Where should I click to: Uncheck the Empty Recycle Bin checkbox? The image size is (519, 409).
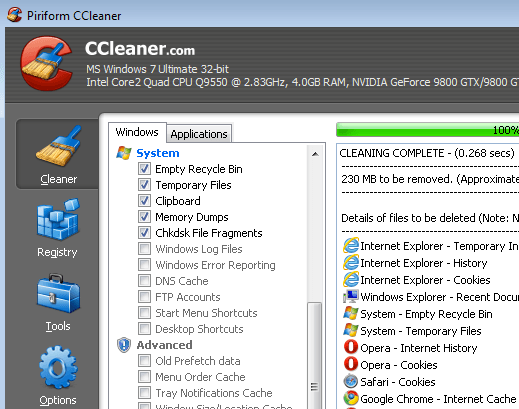tap(144, 169)
